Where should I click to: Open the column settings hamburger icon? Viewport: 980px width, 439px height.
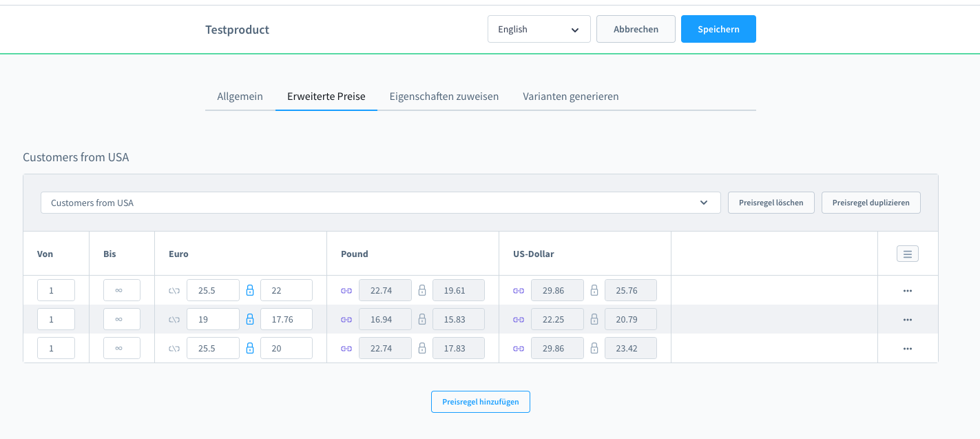coord(907,254)
